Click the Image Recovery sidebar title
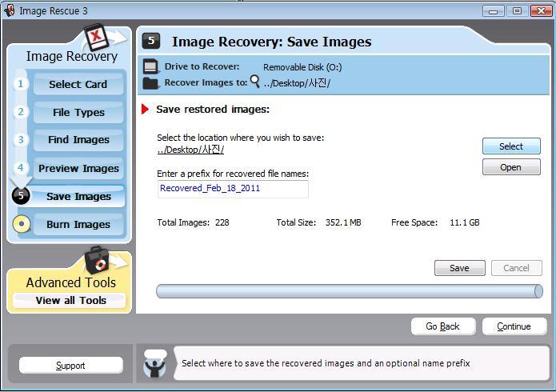556x392 pixels. (x=72, y=56)
